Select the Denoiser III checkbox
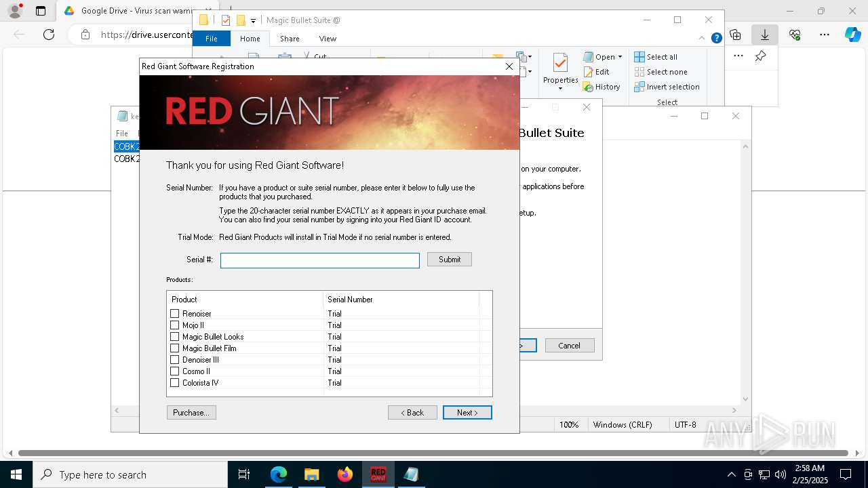This screenshot has width=868, height=488. [x=175, y=360]
